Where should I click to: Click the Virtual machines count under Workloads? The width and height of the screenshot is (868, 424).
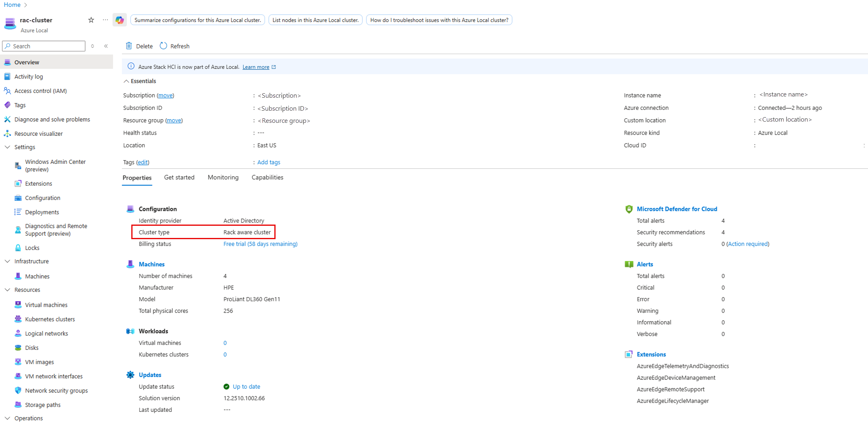pyautogui.click(x=225, y=343)
